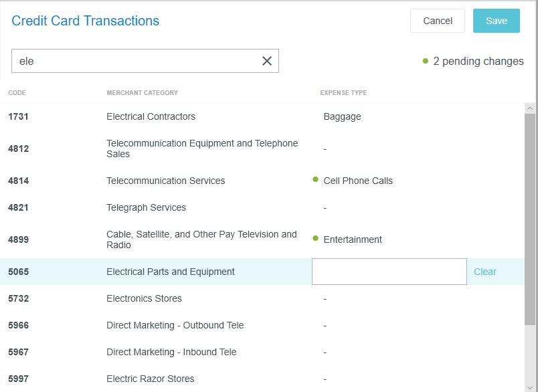Clear the search field with X icon
538x392 pixels.
click(x=267, y=61)
